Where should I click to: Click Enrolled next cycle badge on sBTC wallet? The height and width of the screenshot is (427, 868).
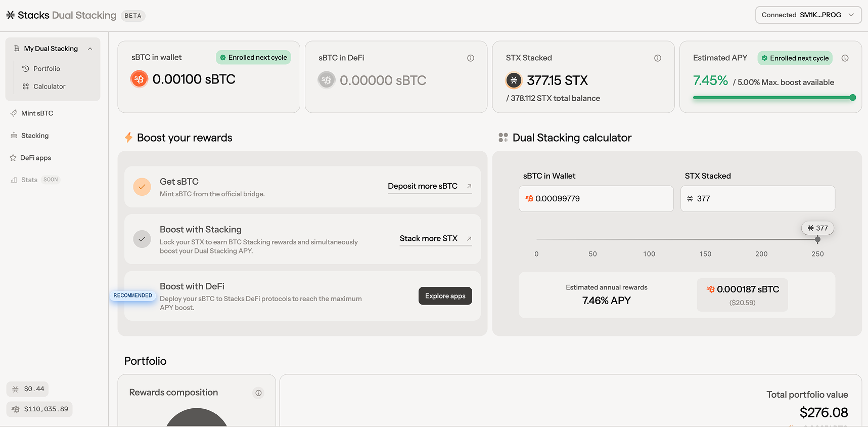[253, 58]
